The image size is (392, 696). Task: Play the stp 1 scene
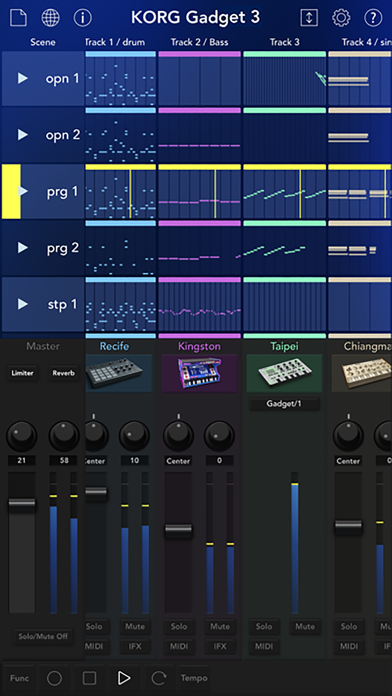pos(23,304)
